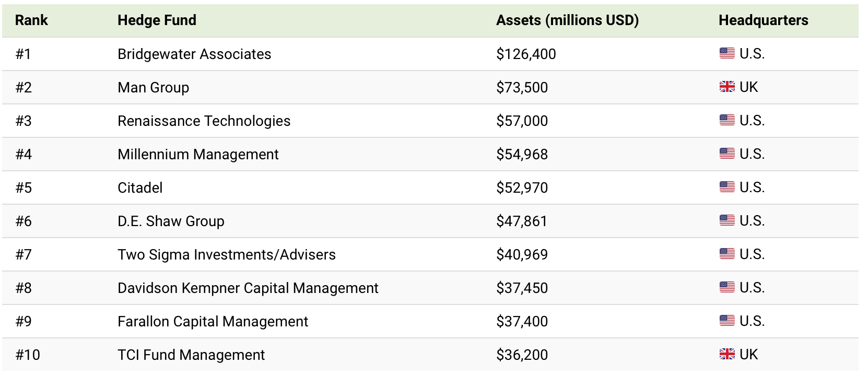Click the $126,400 assets value
The height and width of the screenshot is (376, 868).
[526, 54]
